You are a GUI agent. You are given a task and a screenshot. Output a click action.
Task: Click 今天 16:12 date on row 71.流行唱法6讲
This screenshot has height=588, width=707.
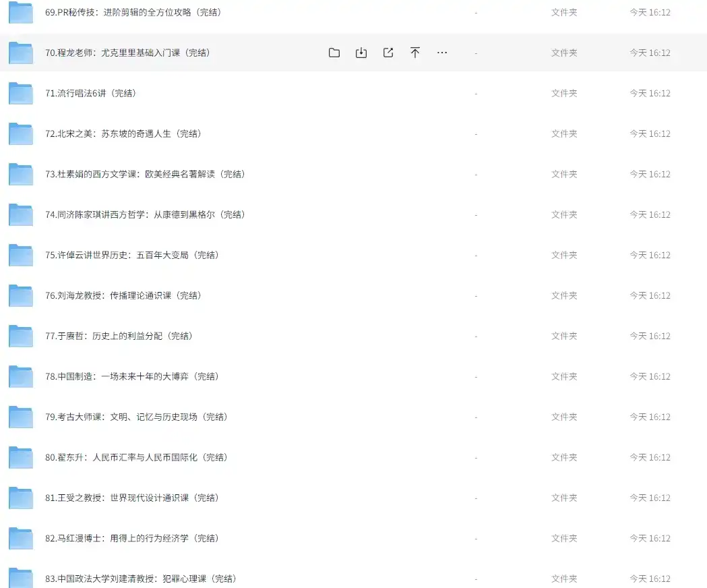click(x=650, y=94)
